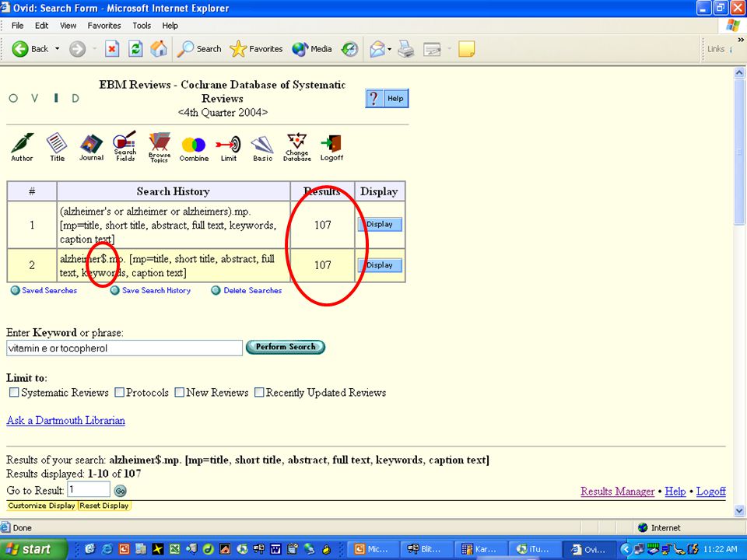This screenshot has width=747, height=560.
Task: Open the Help menu in menu bar
Action: pos(170,25)
